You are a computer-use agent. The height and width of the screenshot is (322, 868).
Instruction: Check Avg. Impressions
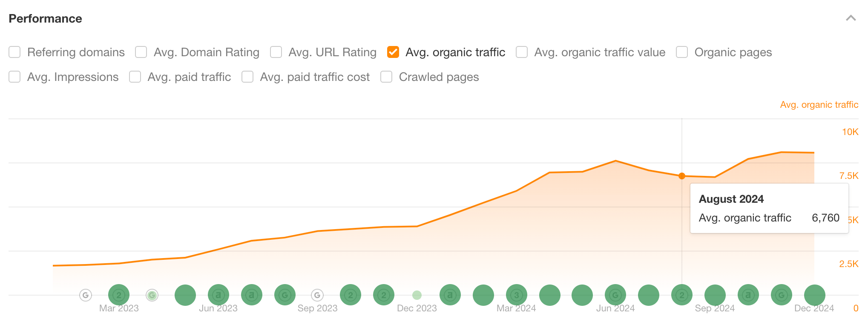point(14,77)
